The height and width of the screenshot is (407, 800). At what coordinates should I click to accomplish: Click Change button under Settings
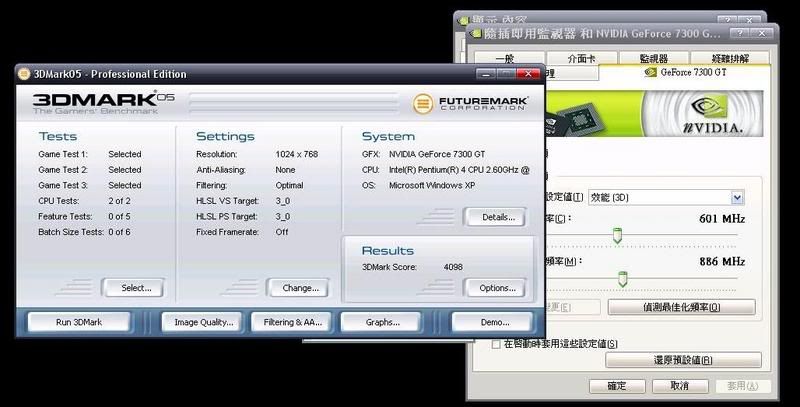pos(299,288)
